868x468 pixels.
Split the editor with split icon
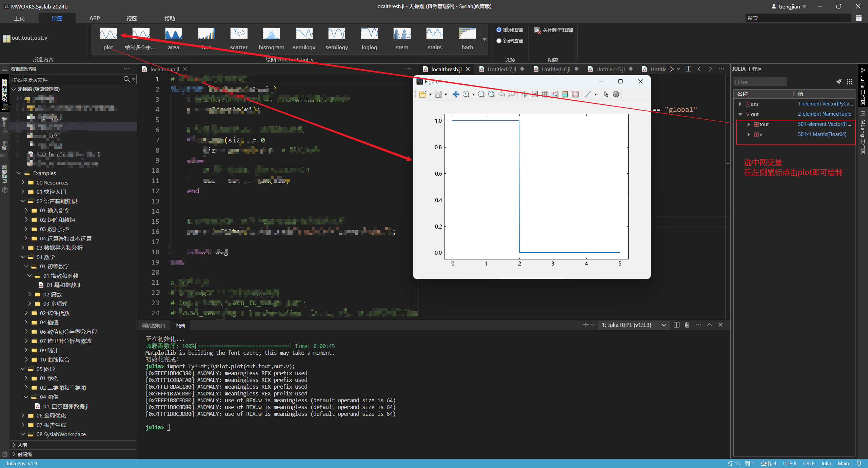click(x=688, y=69)
